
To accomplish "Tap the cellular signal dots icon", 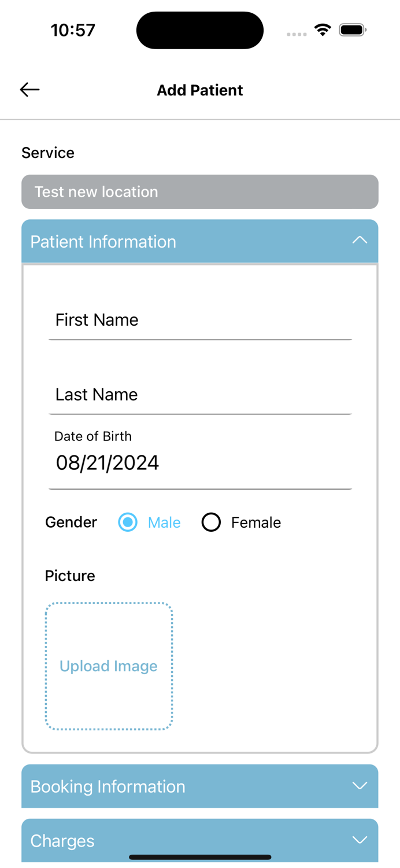I will pyautogui.click(x=297, y=34).
